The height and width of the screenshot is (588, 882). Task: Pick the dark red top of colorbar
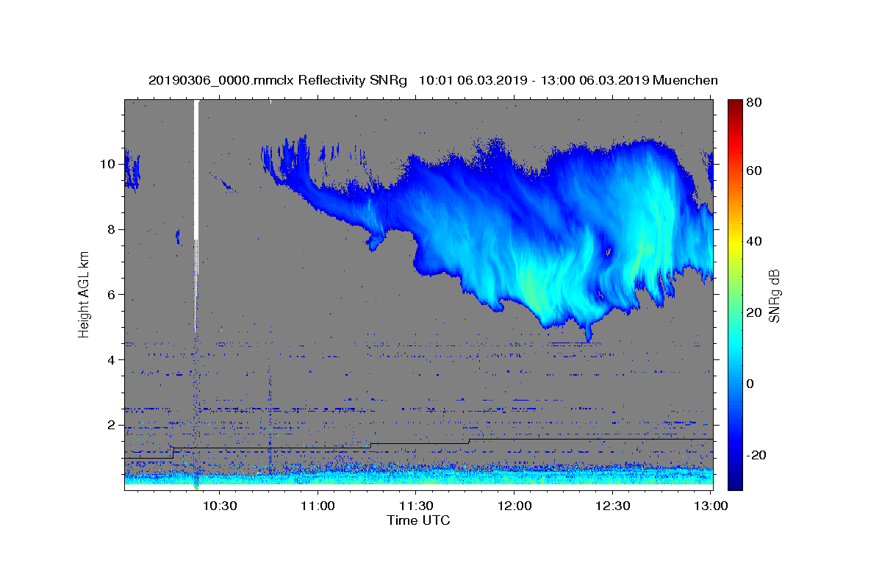click(735, 104)
